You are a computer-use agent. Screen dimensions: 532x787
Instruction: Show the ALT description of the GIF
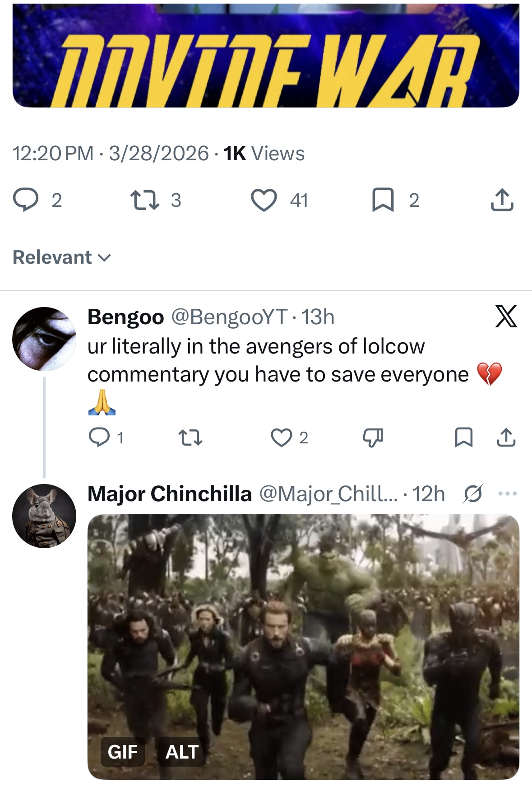point(182,752)
